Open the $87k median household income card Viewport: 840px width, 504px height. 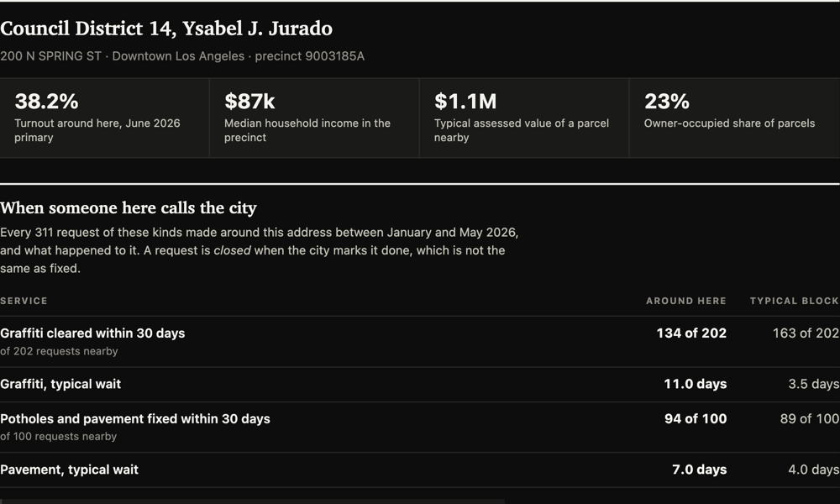click(314, 118)
